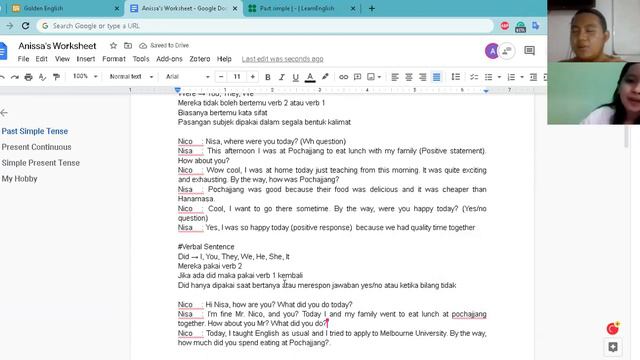Click the Bold formatting icon

point(268,77)
